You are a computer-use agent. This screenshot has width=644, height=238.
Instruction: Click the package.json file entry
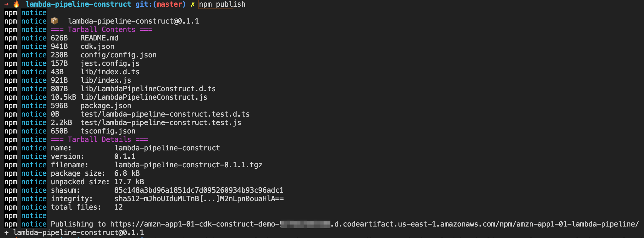(x=106, y=106)
